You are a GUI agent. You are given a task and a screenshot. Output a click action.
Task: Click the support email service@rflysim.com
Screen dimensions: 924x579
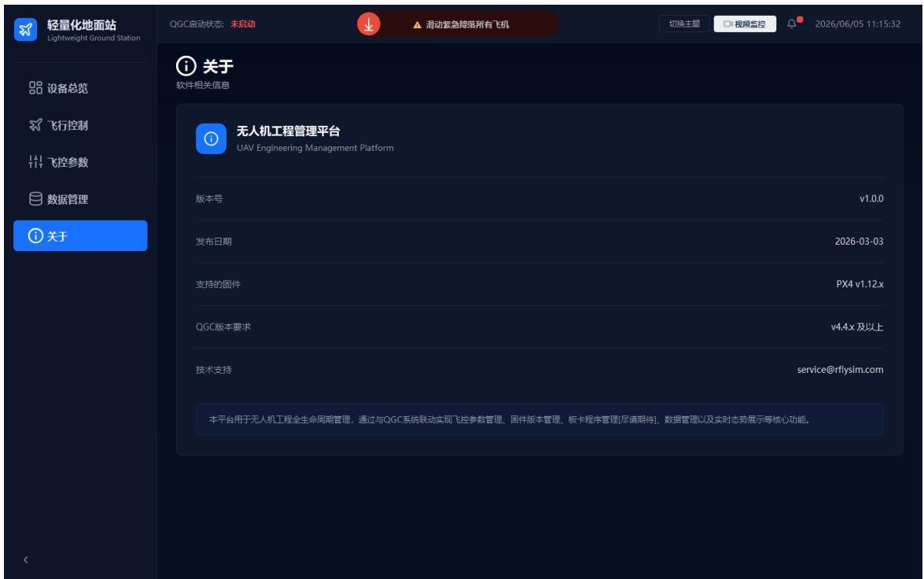click(x=840, y=370)
